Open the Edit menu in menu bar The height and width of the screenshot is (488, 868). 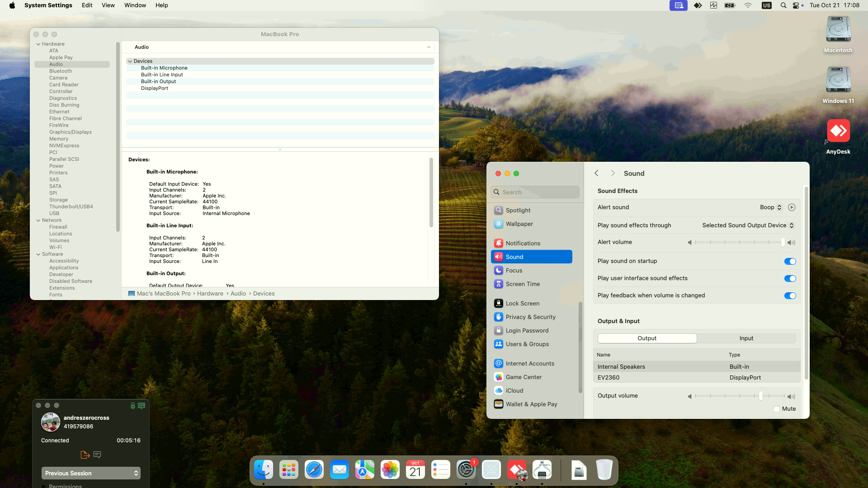[87, 5]
